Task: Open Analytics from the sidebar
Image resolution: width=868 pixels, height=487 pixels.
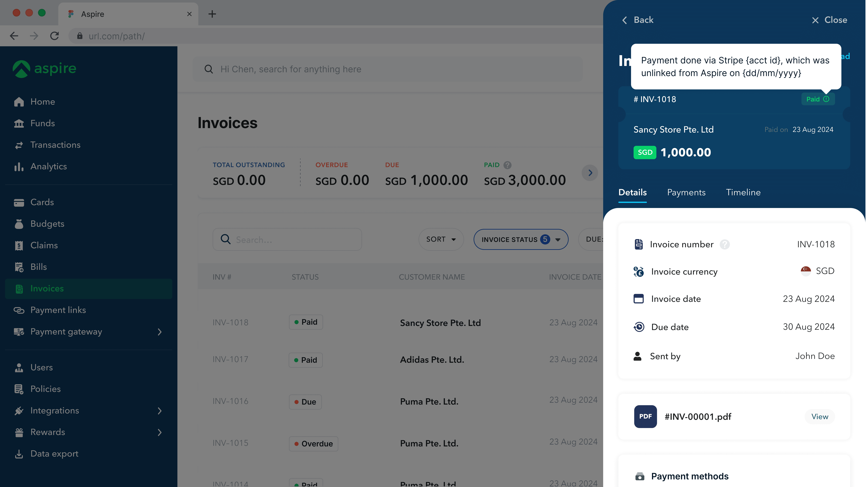Action: pyautogui.click(x=48, y=166)
